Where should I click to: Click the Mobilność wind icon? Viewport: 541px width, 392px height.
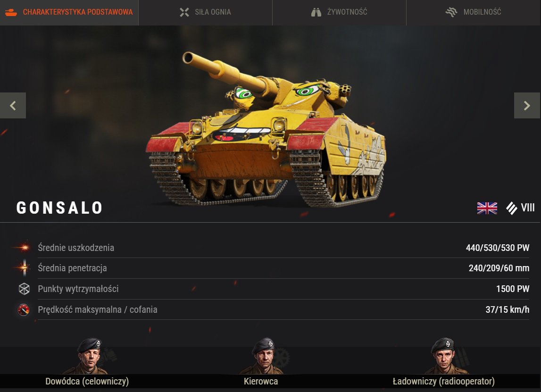451,12
